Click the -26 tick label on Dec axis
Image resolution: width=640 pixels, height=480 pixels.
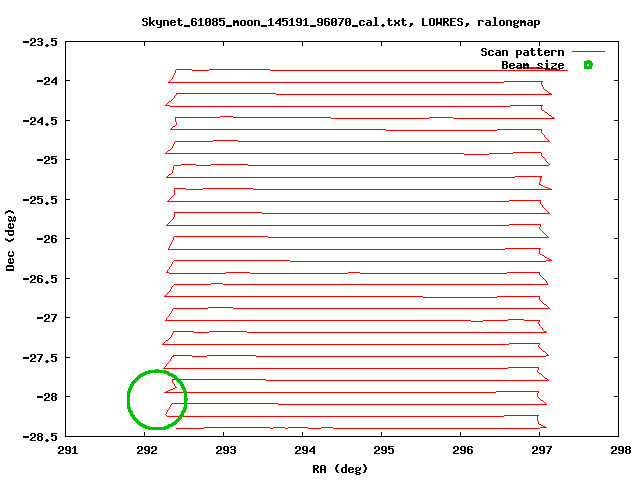[45, 239]
